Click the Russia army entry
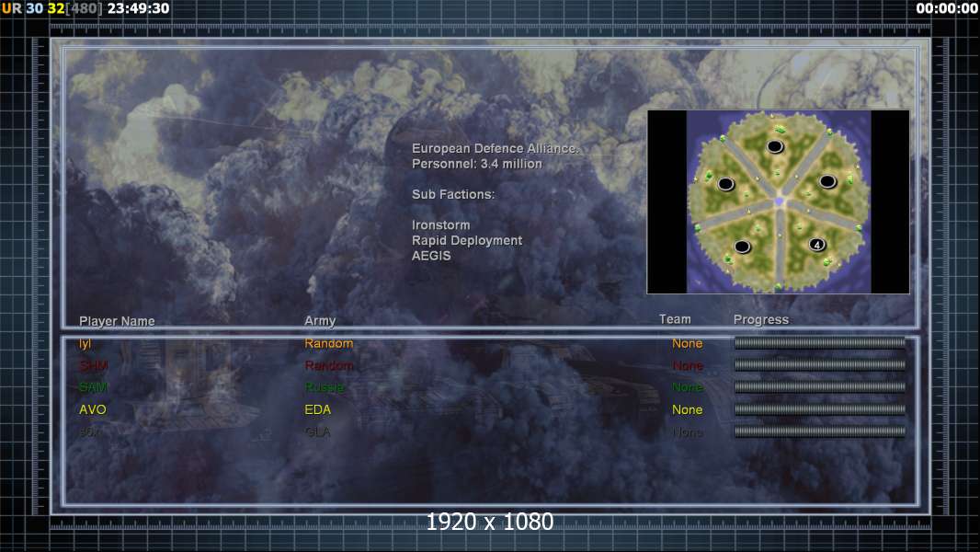The image size is (980, 552). pyautogui.click(x=325, y=387)
